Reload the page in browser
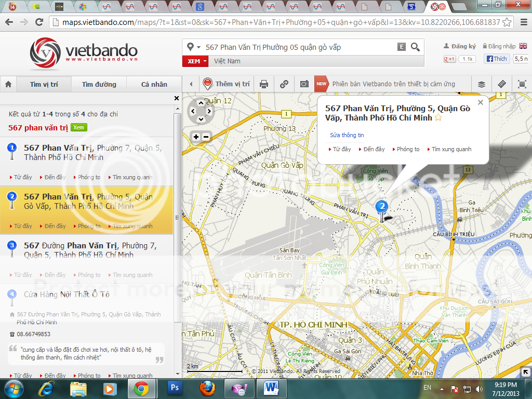532x399 pixels. [x=39, y=22]
